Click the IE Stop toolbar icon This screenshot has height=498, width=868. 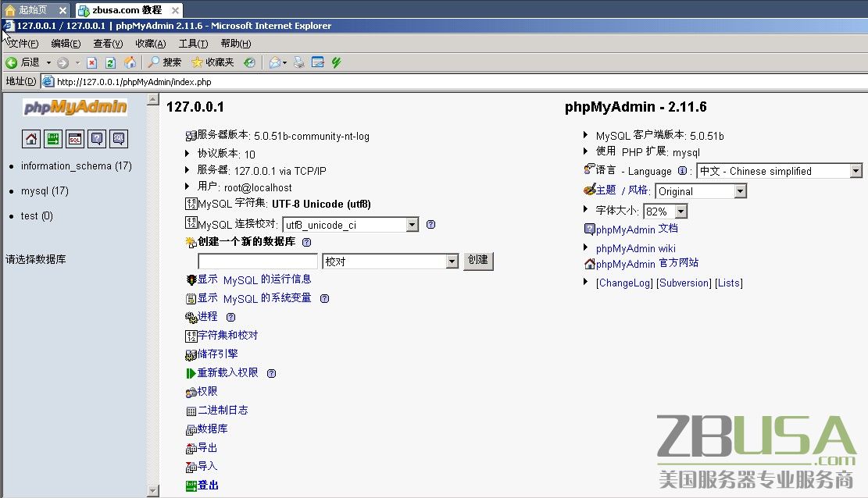pyautogui.click(x=91, y=62)
